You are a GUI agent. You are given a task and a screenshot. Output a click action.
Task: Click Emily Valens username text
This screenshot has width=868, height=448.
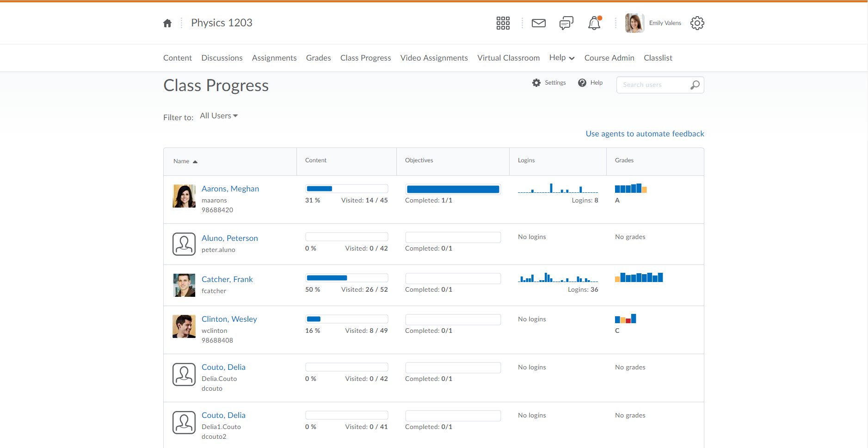[665, 23]
